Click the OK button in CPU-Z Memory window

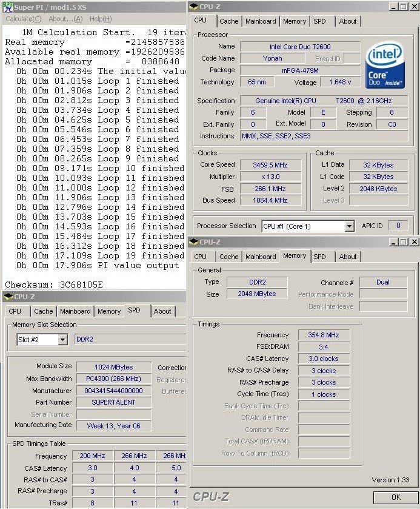pos(396,497)
